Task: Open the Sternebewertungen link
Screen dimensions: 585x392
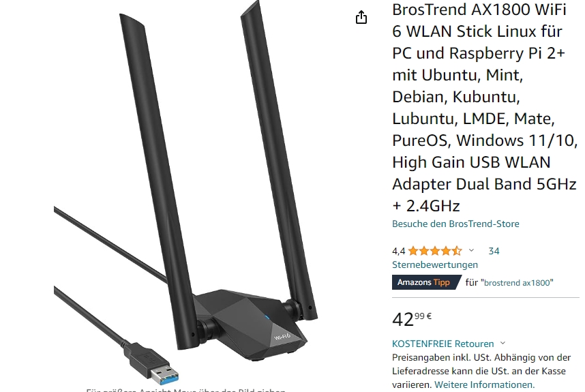Action: pyautogui.click(x=434, y=265)
